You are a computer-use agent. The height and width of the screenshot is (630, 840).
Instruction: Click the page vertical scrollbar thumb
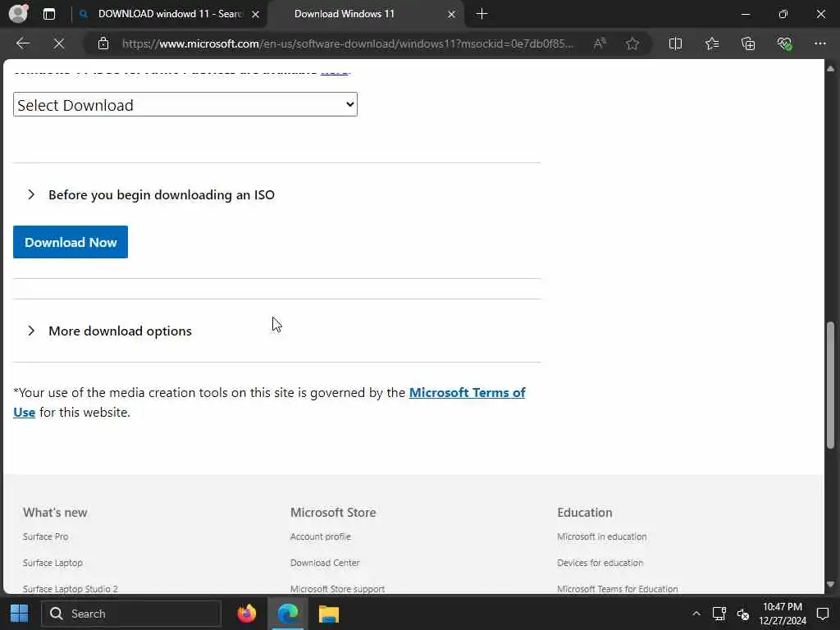click(x=830, y=385)
